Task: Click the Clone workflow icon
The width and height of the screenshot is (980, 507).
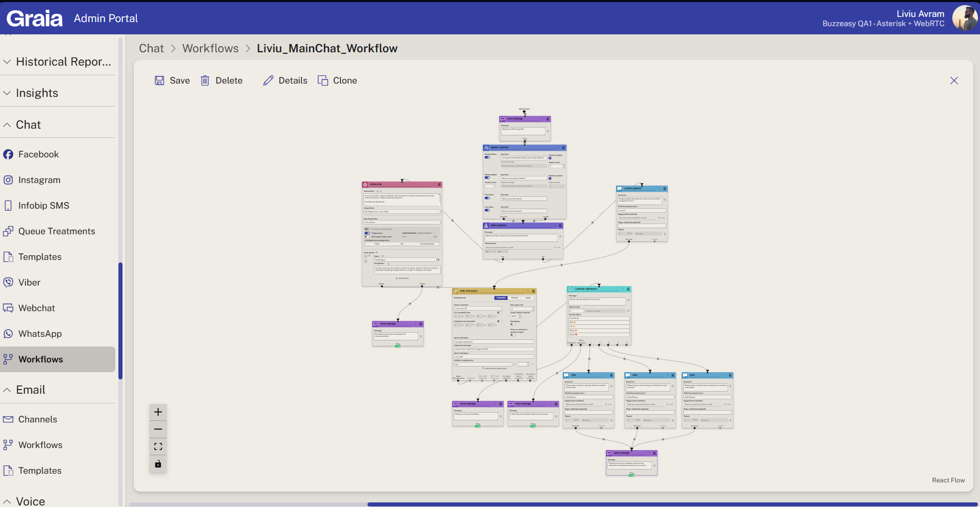Action: click(323, 80)
